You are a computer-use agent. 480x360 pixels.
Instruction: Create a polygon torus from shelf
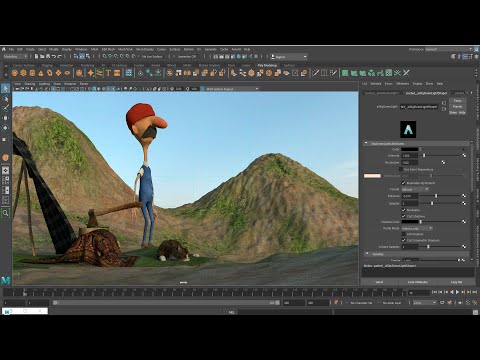[49, 73]
